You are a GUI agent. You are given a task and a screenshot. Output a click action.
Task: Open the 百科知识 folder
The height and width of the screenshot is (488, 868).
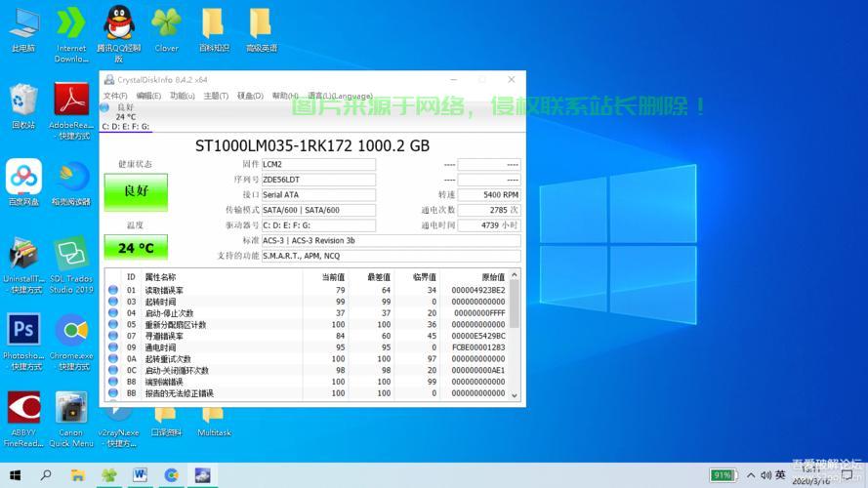click(x=214, y=31)
